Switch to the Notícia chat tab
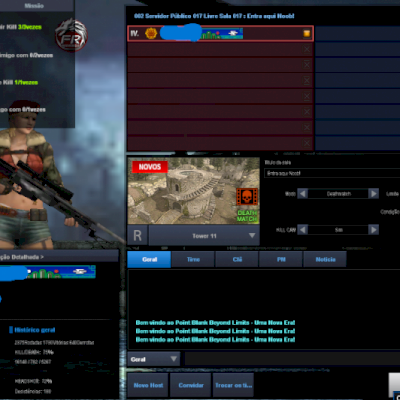The height and width of the screenshot is (400, 400). click(325, 259)
